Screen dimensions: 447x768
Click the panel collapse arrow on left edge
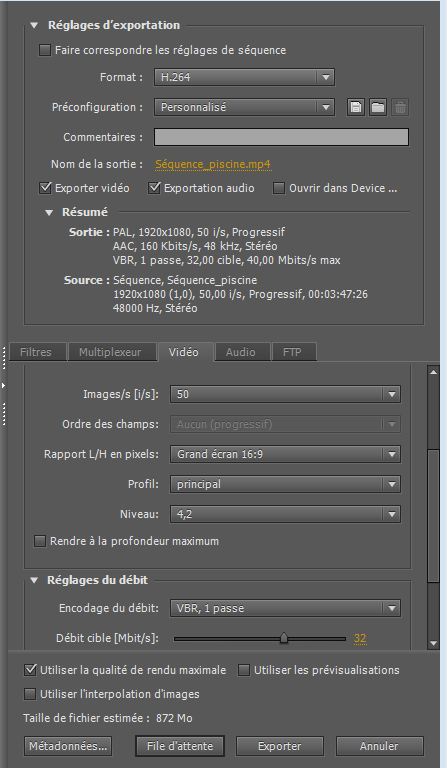coord(3,385)
